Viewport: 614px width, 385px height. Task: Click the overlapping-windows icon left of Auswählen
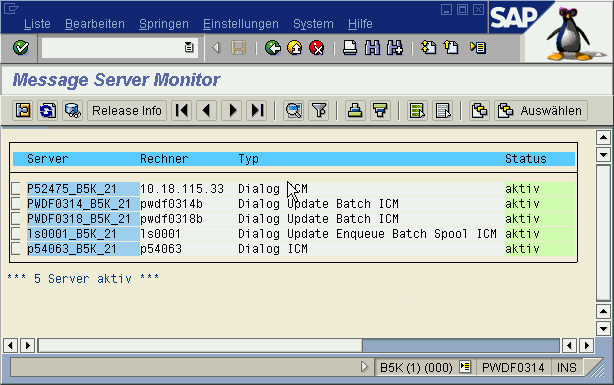tap(479, 110)
